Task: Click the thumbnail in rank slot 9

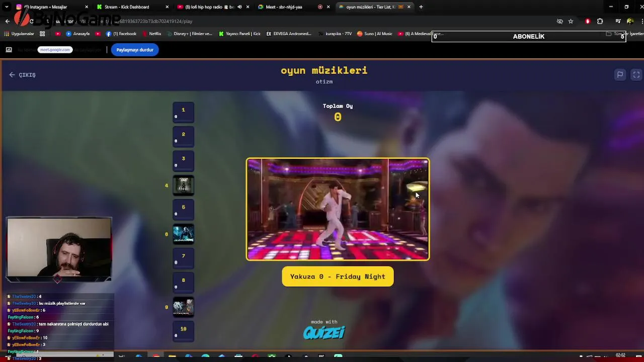Action: (183, 307)
